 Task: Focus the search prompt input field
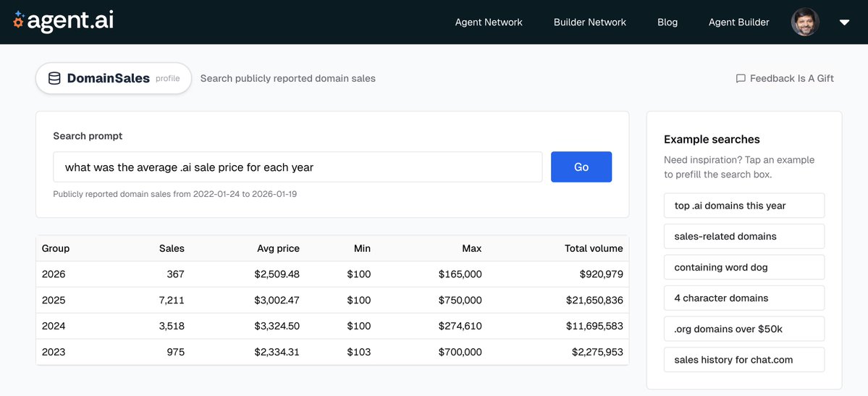coord(298,167)
